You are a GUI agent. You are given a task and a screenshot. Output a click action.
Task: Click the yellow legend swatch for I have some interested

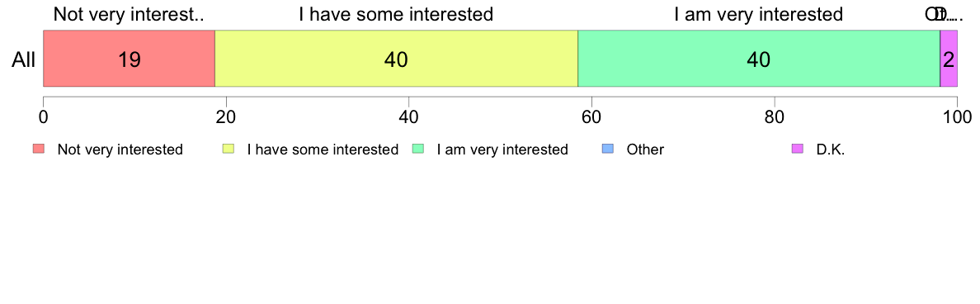click(x=229, y=149)
